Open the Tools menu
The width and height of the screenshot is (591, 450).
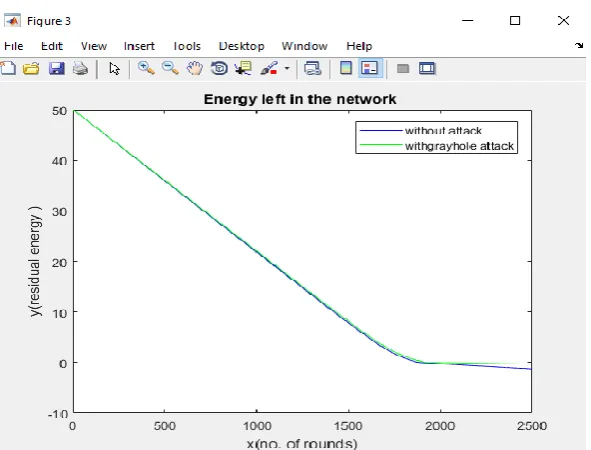[x=187, y=46]
